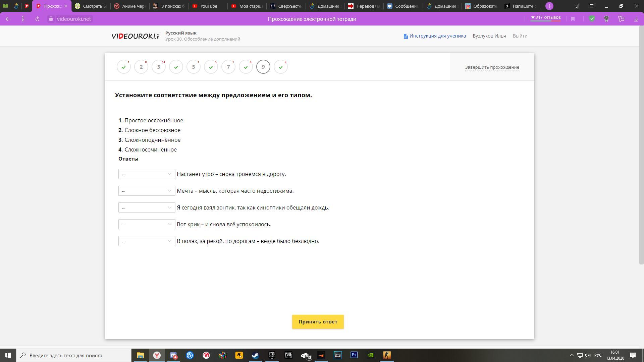The image size is (644, 362).
Task: Open Rockstar Games Launcher from the taskbar
Action: pos(239,355)
